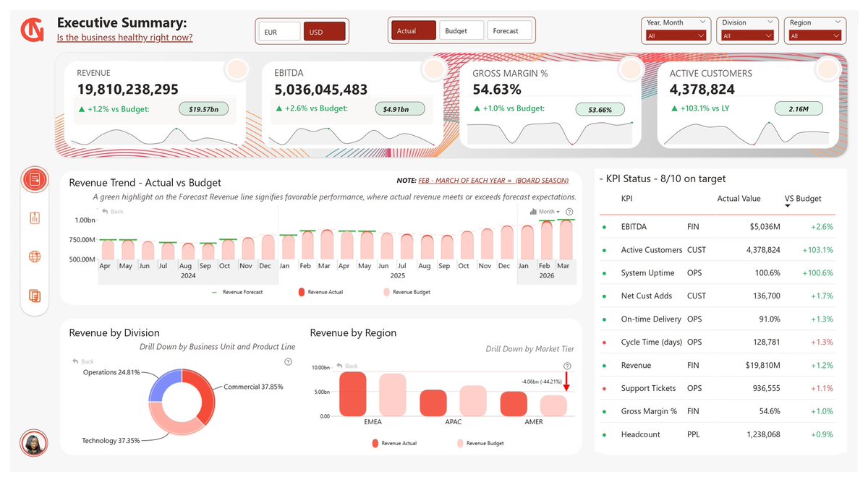
Task: Click the Month chart icon in Revenue Trend
Action: pos(533,212)
